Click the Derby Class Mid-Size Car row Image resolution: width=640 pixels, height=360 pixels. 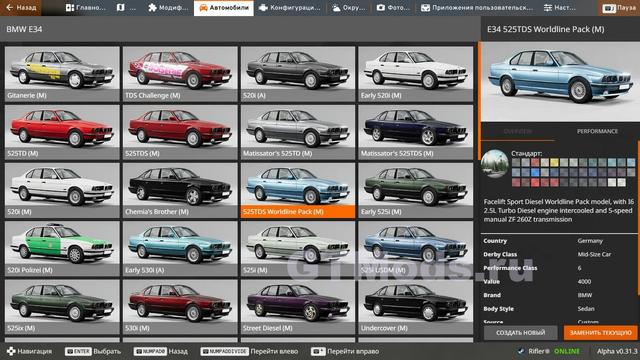559,254
